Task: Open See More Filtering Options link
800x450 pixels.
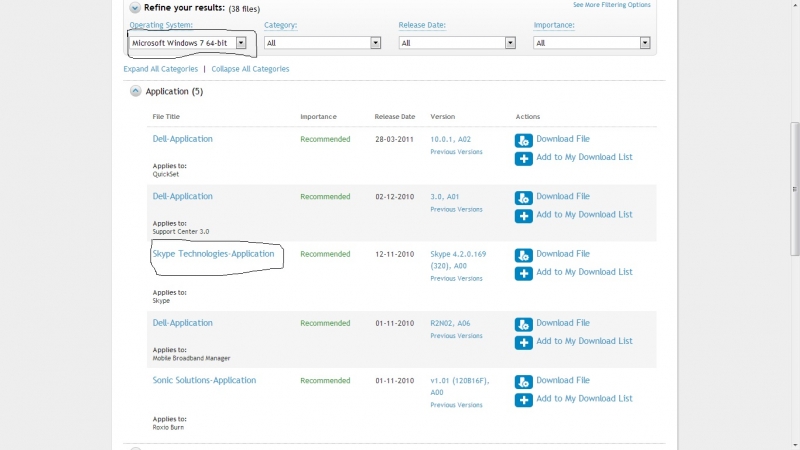Action: click(611, 5)
